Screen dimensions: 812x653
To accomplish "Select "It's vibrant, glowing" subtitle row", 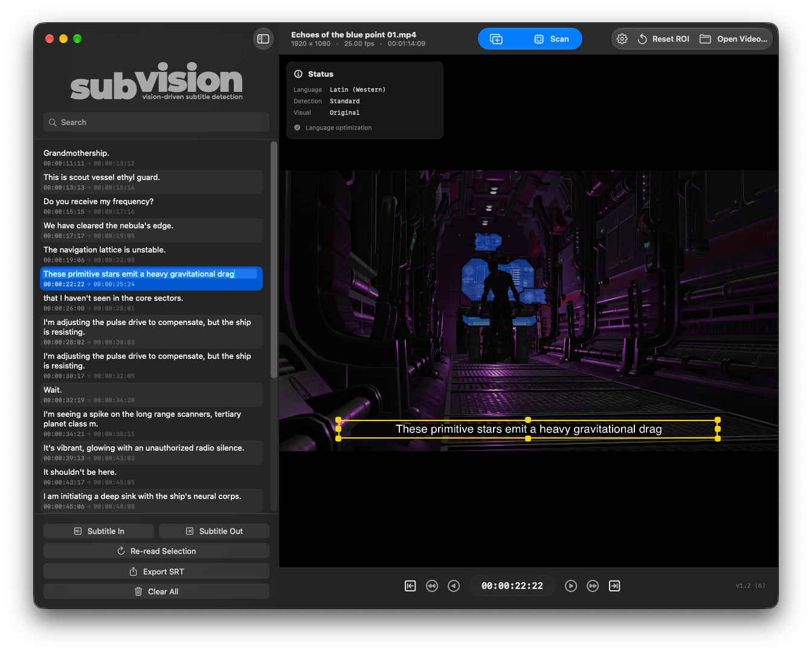I will (151, 452).
